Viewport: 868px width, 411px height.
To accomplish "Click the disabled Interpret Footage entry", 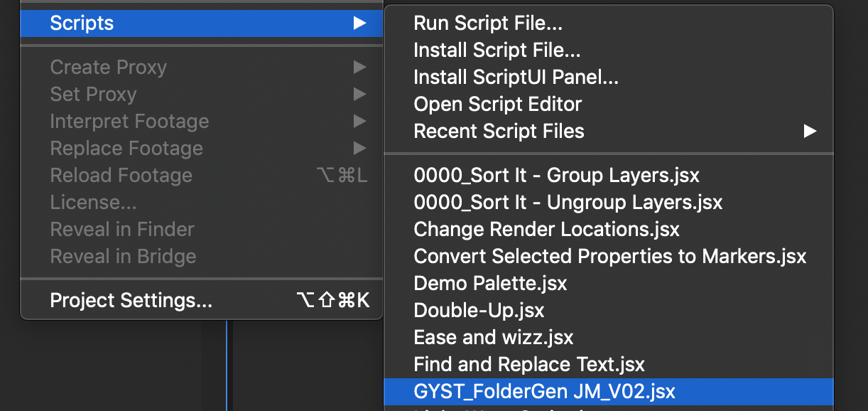I will pyautogui.click(x=202, y=122).
